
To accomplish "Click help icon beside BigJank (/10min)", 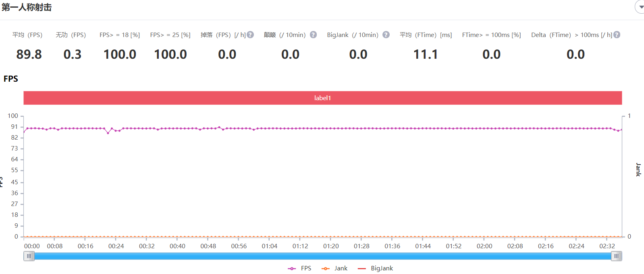I will point(386,35).
